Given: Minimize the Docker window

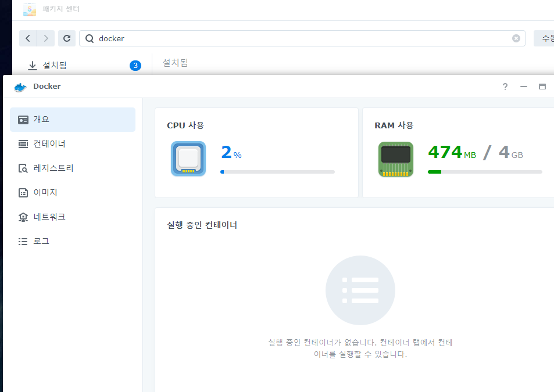Looking at the screenshot, I should pos(524,87).
